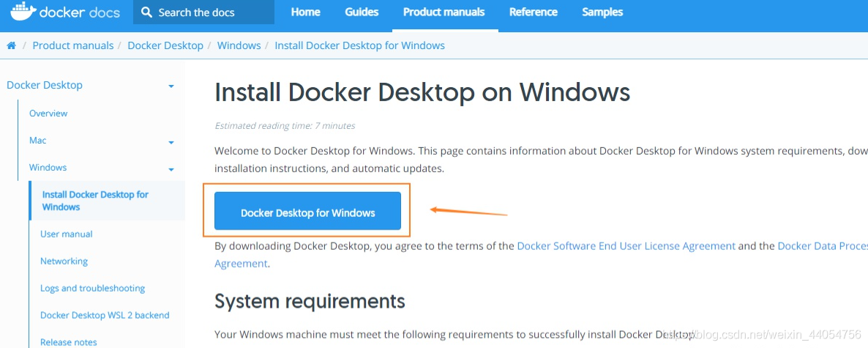Open the Samples nav item

(x=602, y=12)
